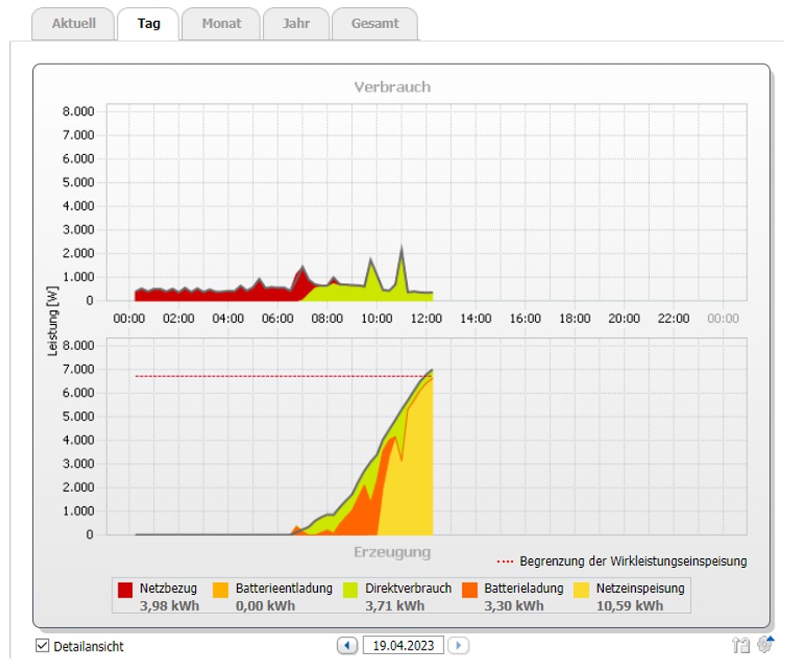
Task: Click the chart export icon at bottom right
Action: click(741, 644)
